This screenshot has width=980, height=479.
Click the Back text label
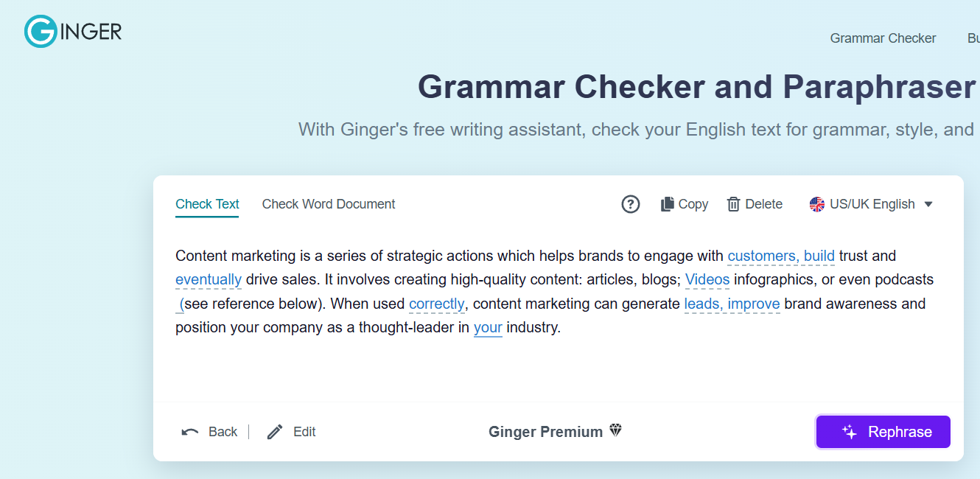tap(223, 431)
